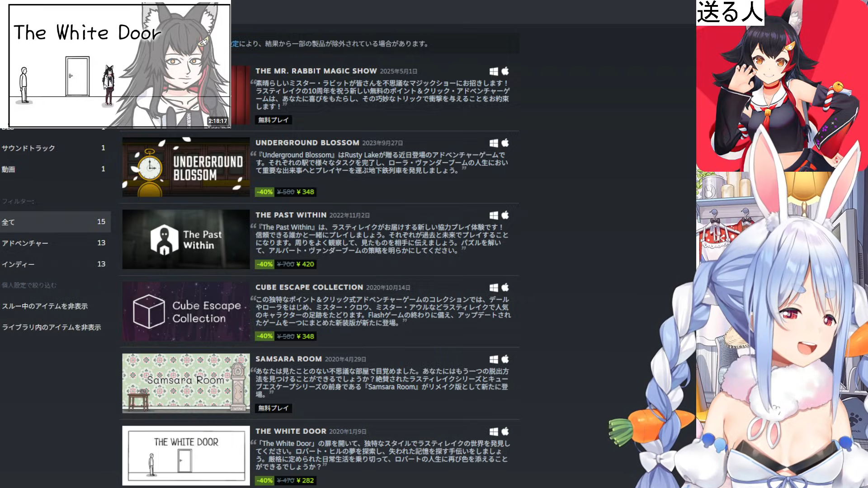Viewport: 868px width, 488px height.
Task: Open THE PAST WITHIN title link
Action: [291, 215]
